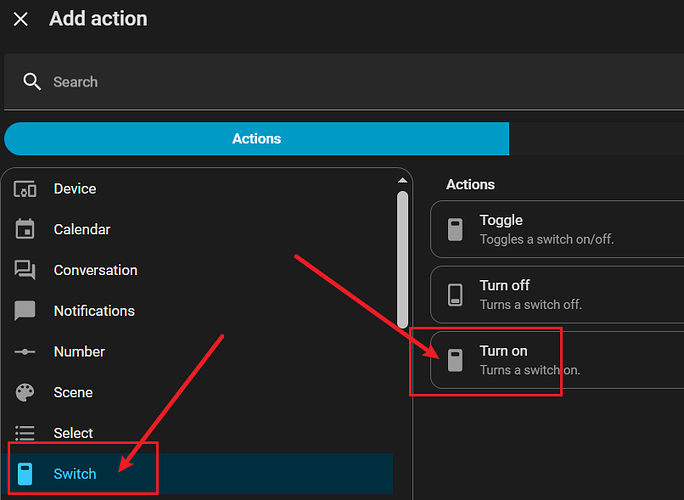Open the Device category
This screenshot has width=684, height=500.
click(75, 189)
